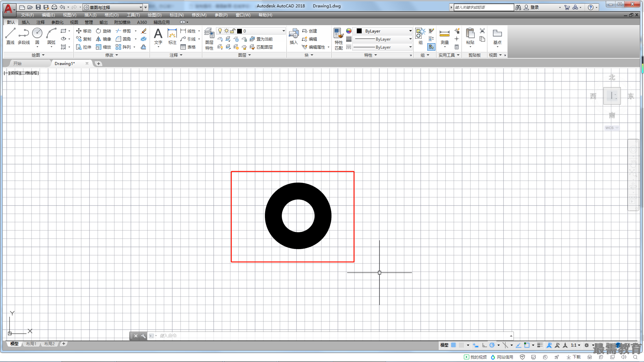Viewport: 644px width, 362px height.
Task: Open the 文件(F) menu
Action: coord(27,15)
